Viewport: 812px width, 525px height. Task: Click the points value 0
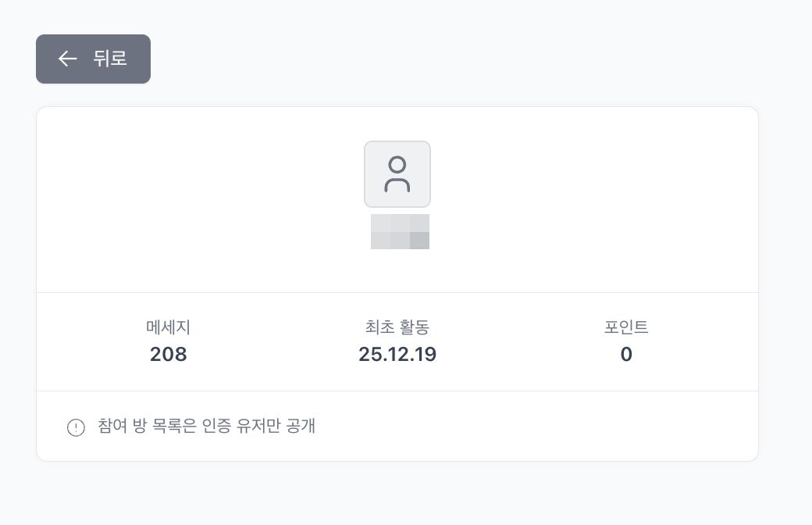[626, 355]
